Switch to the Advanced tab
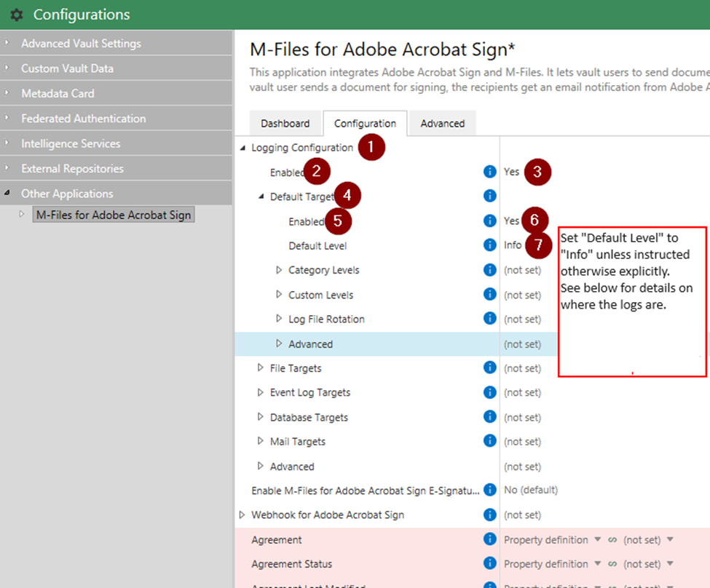 [x=443, y=123]
